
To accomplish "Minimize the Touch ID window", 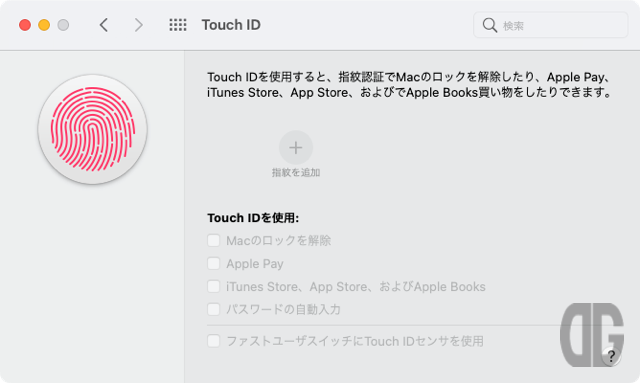I will click(44, 25).
